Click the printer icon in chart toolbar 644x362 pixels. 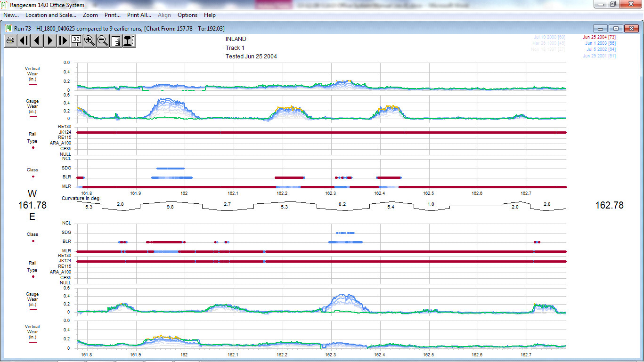coord(10,40)
